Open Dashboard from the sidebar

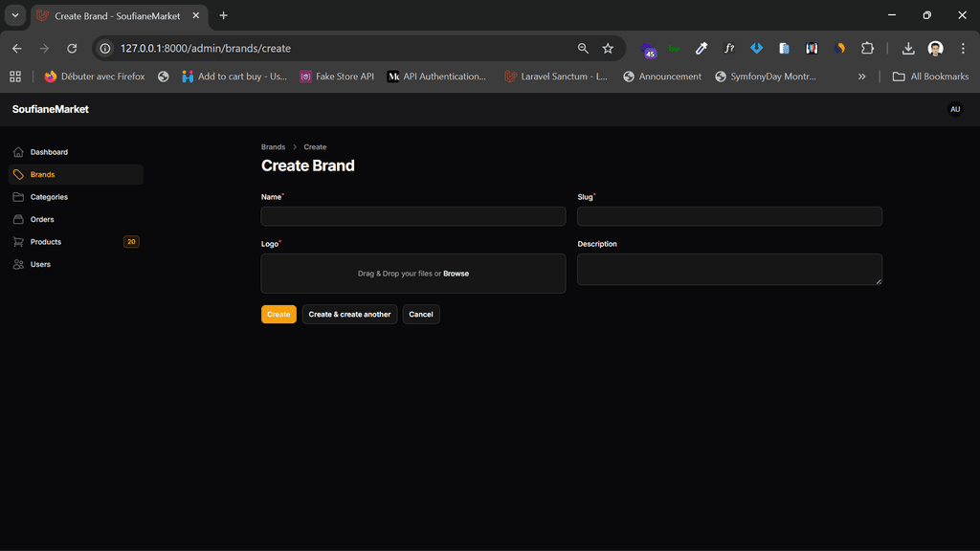click(48, 152)
